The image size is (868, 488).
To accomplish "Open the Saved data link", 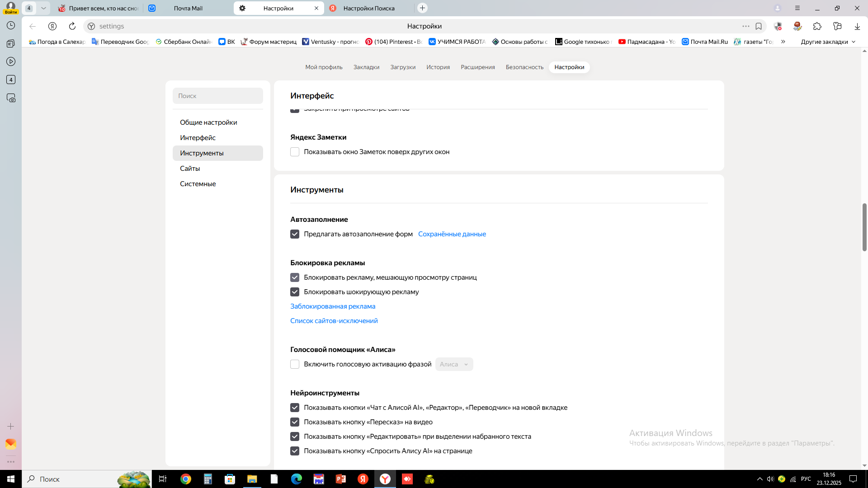I will pos(452,234).
